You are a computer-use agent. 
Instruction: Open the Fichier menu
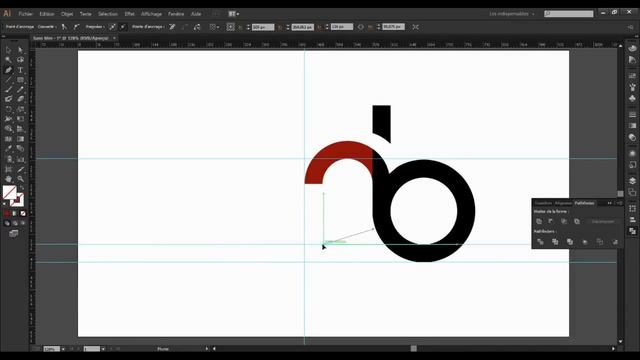pos(26,14)
